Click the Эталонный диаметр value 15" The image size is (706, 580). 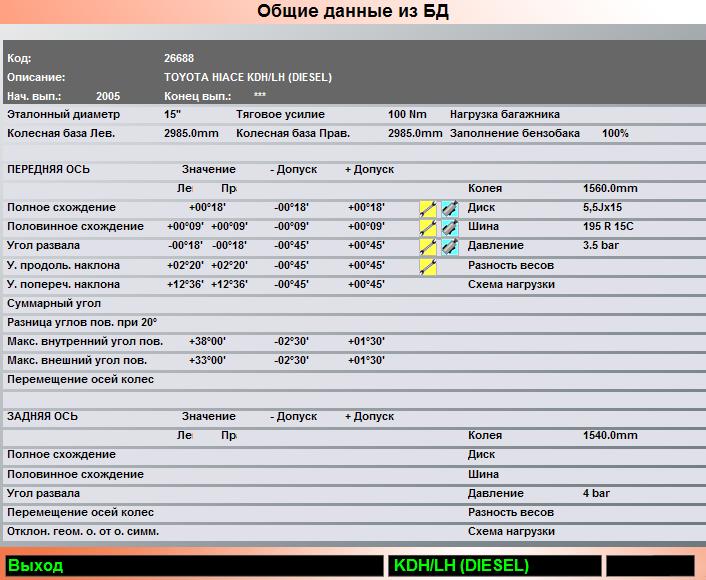tap(172, 114)
